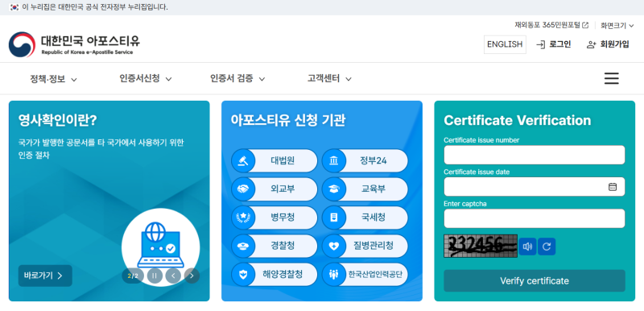Click the login arrow icon beside 로그인
The image size is (644, 311).
point(541,44)
